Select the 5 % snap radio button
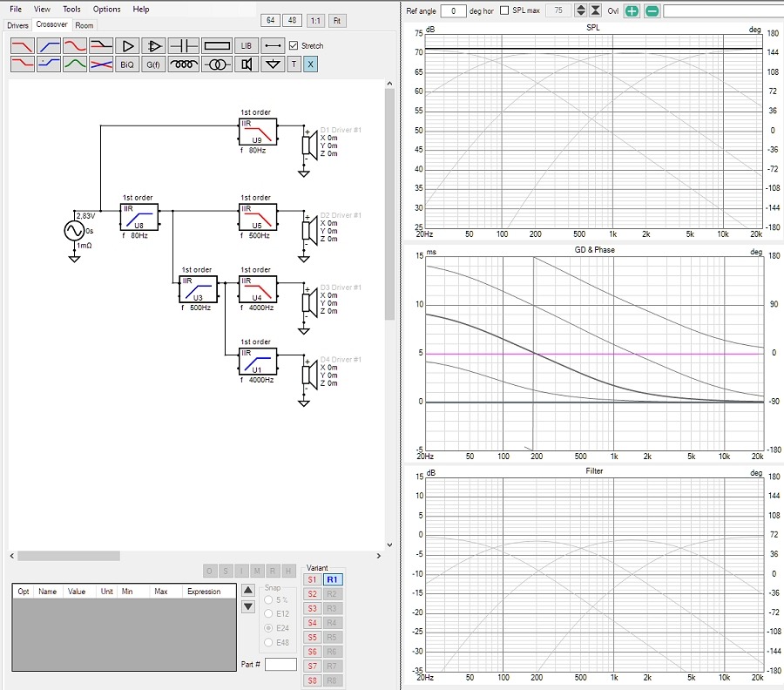Image resolution: width=784 pixels, height=690 pixels. 268,599
